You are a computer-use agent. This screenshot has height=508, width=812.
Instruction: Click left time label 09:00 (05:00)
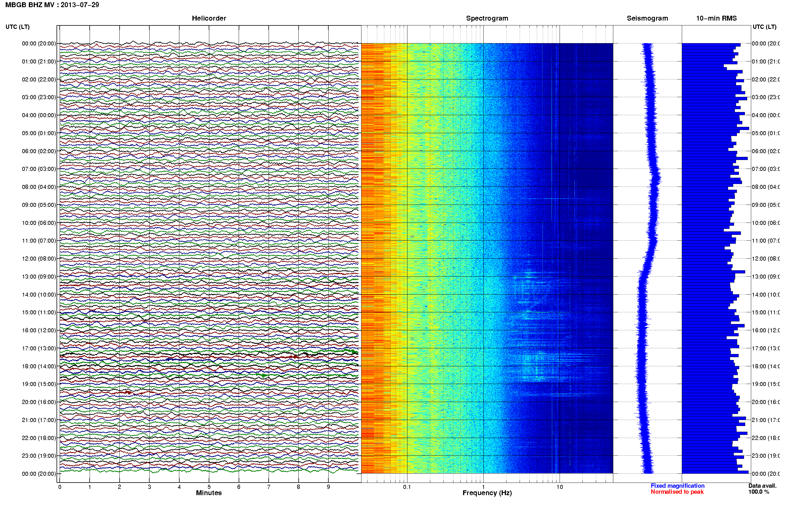39,205
